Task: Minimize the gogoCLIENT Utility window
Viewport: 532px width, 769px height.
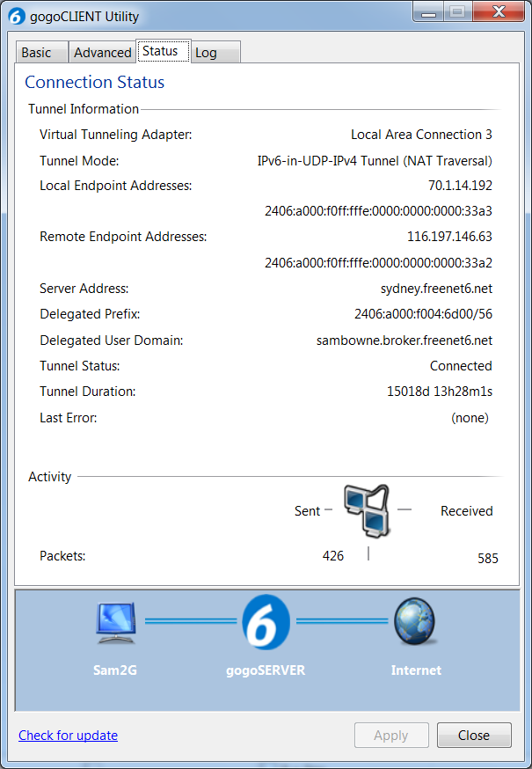Action: click(x=429, y=11)
